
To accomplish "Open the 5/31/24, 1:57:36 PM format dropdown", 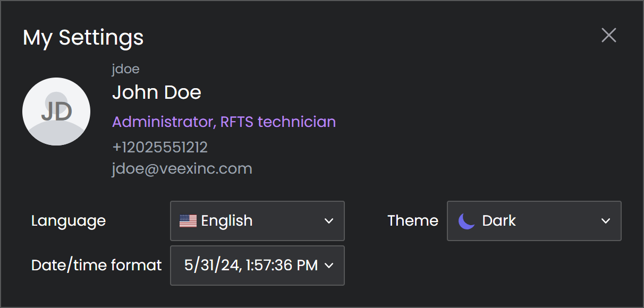I will (x=251, y=266).
